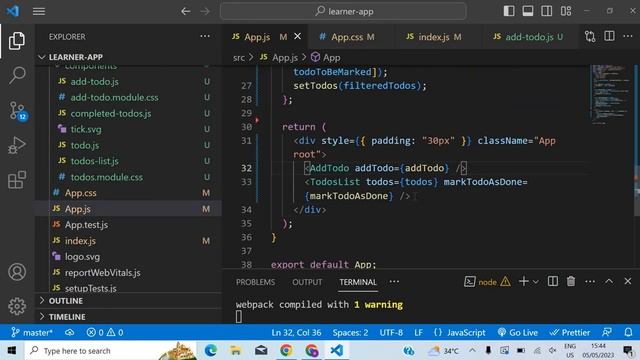
Task: Open add-todo.js in the file tree
Action: coord(95,82)
